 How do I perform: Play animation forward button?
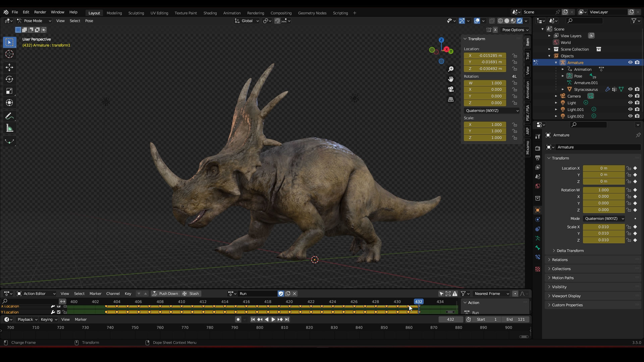(x=273, y=320)
